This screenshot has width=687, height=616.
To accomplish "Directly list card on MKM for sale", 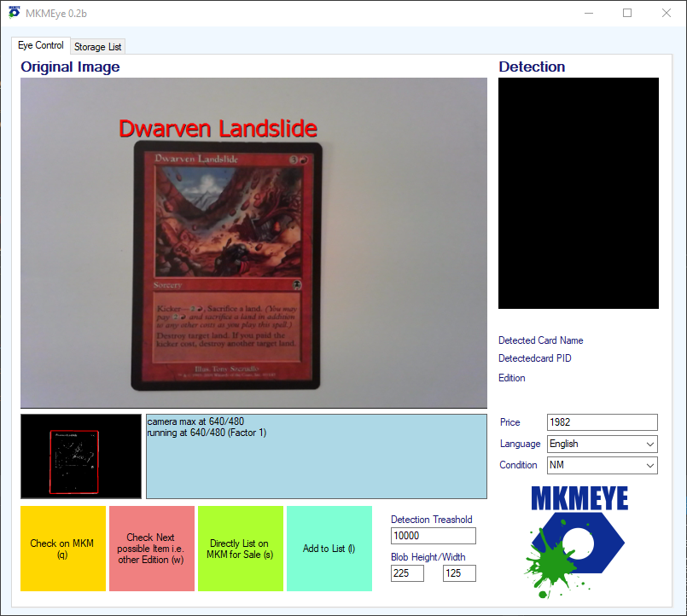I will tap(241, 549).
